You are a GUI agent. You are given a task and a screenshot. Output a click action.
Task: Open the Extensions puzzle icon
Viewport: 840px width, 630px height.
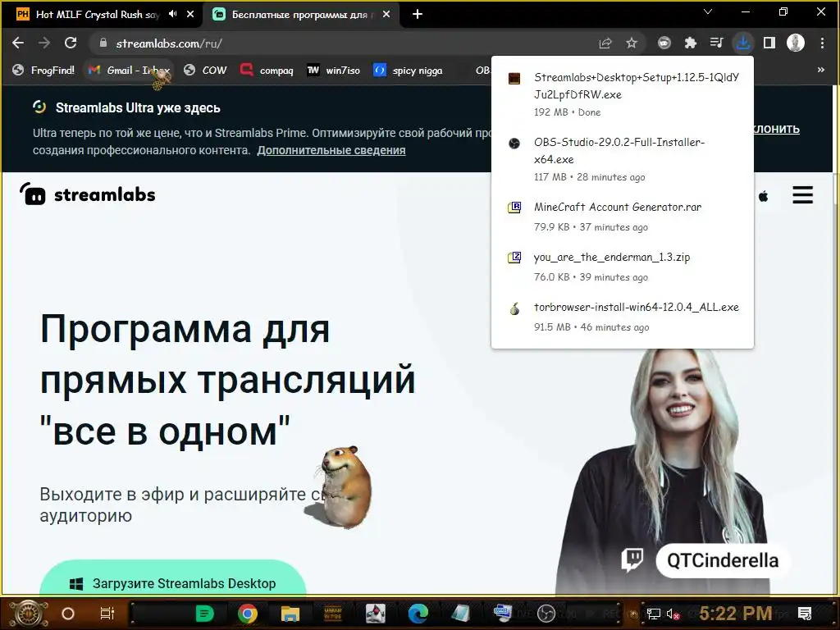[x=691, y=43]
